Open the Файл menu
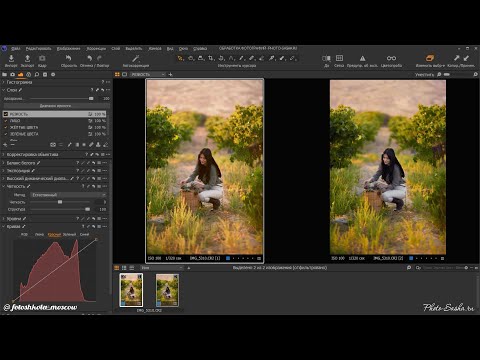The height and width of the screenshot is (360, 480). point(16,49)
